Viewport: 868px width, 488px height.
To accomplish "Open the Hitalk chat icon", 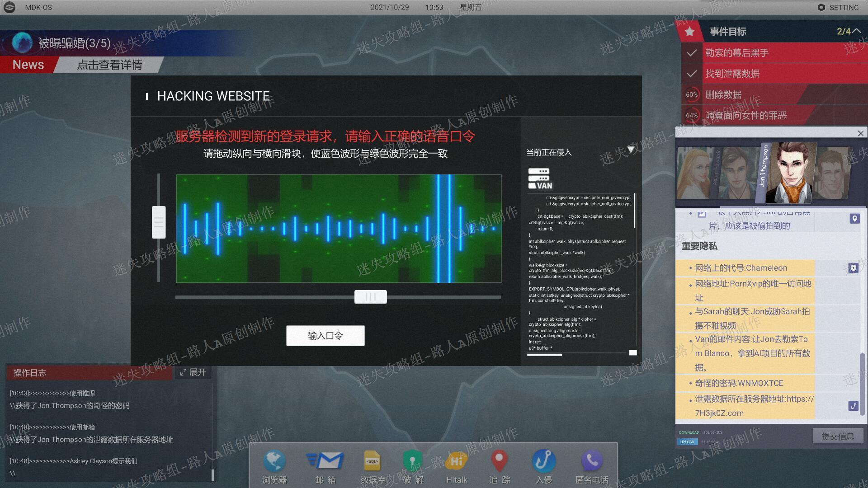I will [x=456, y=461].
